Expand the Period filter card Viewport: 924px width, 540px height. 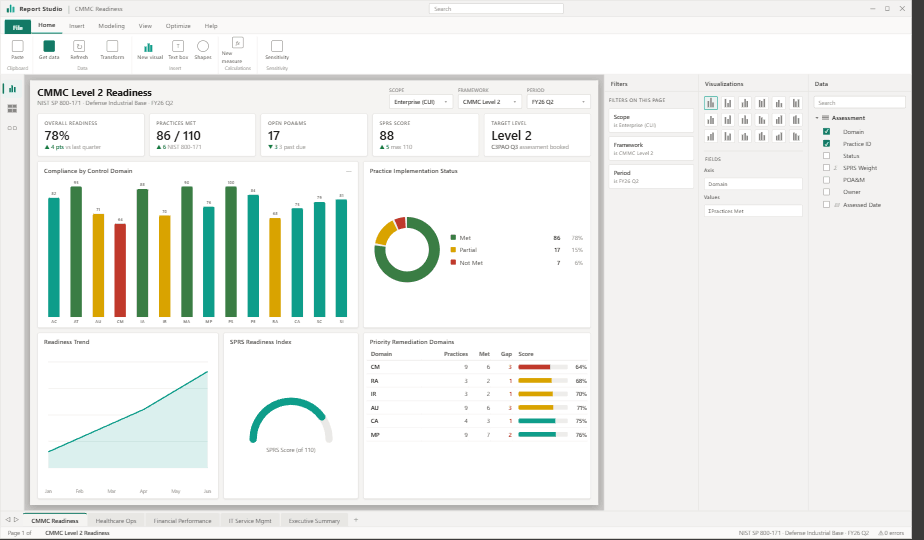pyautogui.click(x=651, y=177)
